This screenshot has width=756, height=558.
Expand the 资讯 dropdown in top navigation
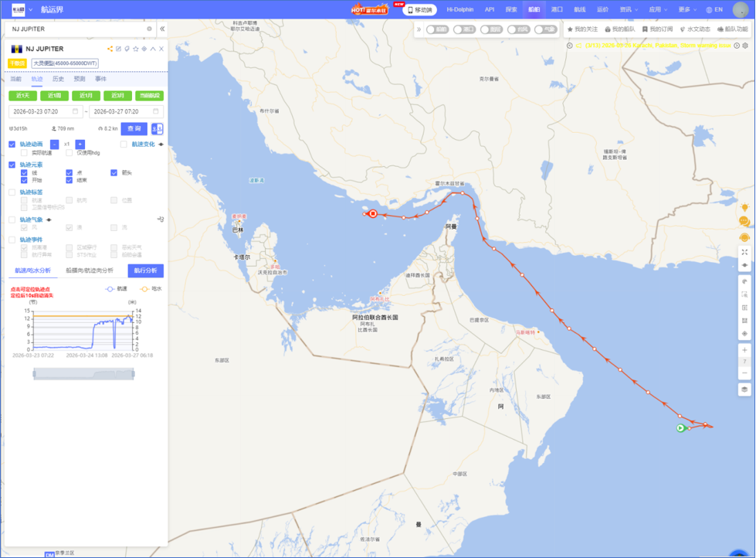(629, 10)
